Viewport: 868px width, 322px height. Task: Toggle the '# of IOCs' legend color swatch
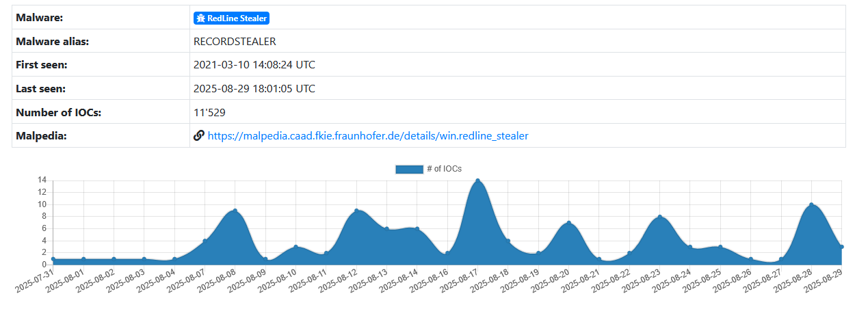tap(409, 169)
